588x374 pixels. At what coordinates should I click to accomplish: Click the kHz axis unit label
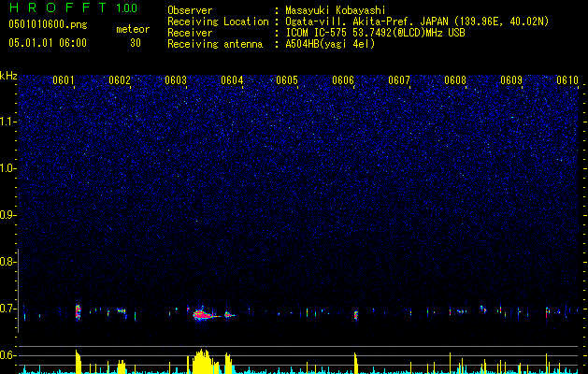coord(8,76)
